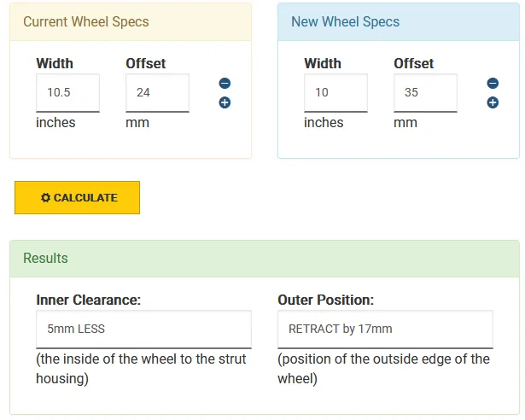Select the new wheel Offset field showing 35
This screenshot has height=420, width=525.
[425, 93]
